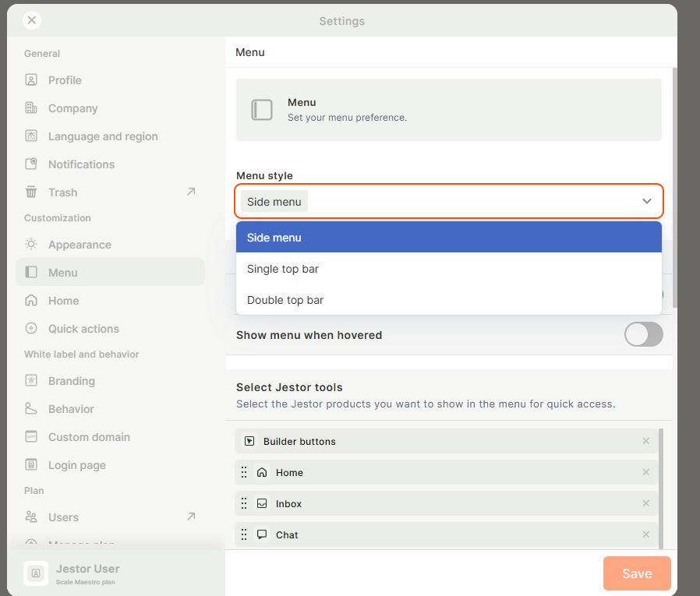Remove Inbox from the tools list
This screenshot has width=700, height=596.
[x=646, y=503]
